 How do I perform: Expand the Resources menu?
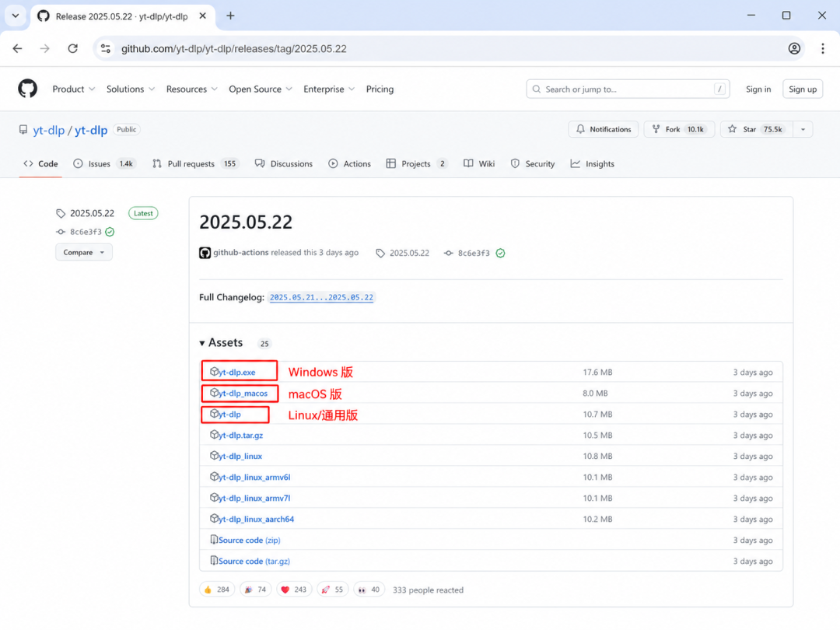tap(192, 89)
